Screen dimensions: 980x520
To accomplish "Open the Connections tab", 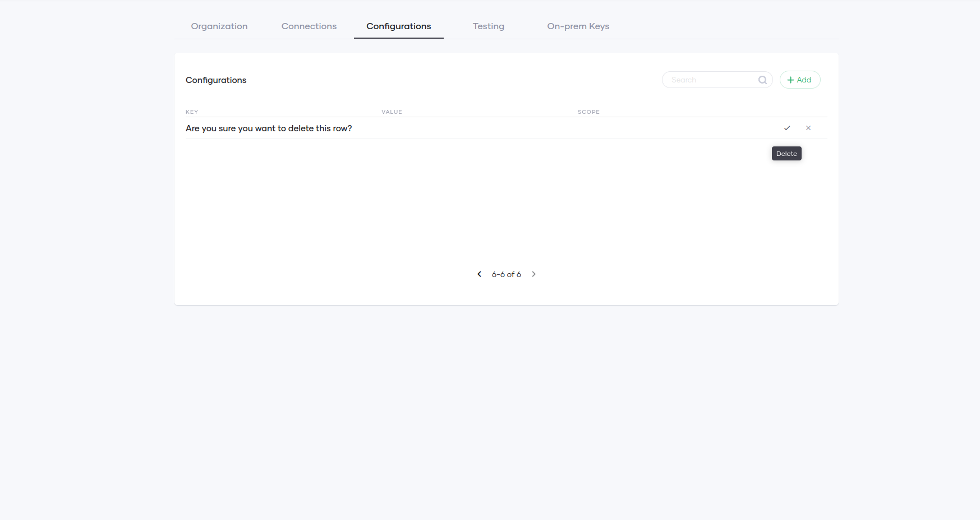I will click(309, 26).
